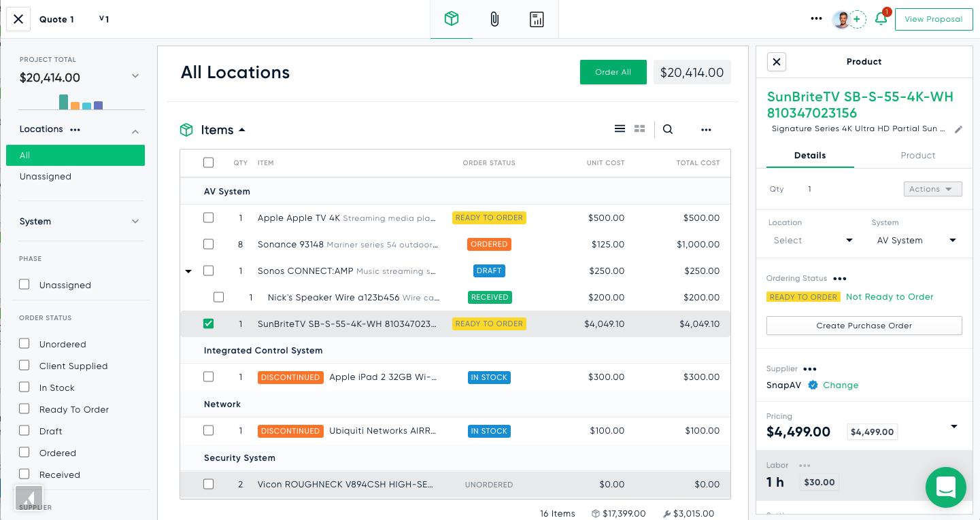This screenshot has height=520, width=980.
Task: Open the Vicon ROUGHNECK item row
Action: point(455,485)
